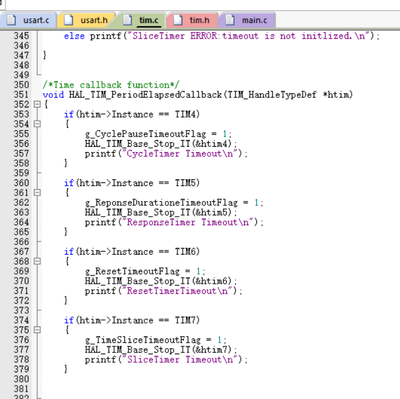Click the void keyword on line 351
This screenshot has height=399, width=400.
click(x=53, y=95)
